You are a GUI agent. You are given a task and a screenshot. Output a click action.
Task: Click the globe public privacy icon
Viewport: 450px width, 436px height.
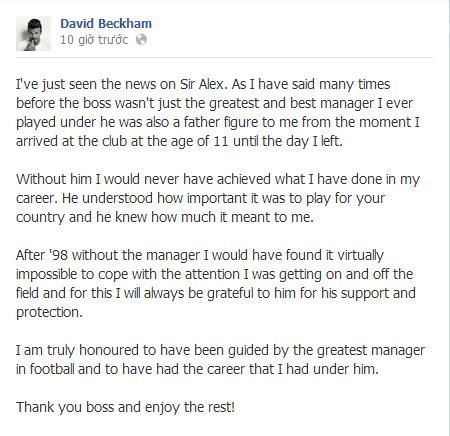coord(141,40)
